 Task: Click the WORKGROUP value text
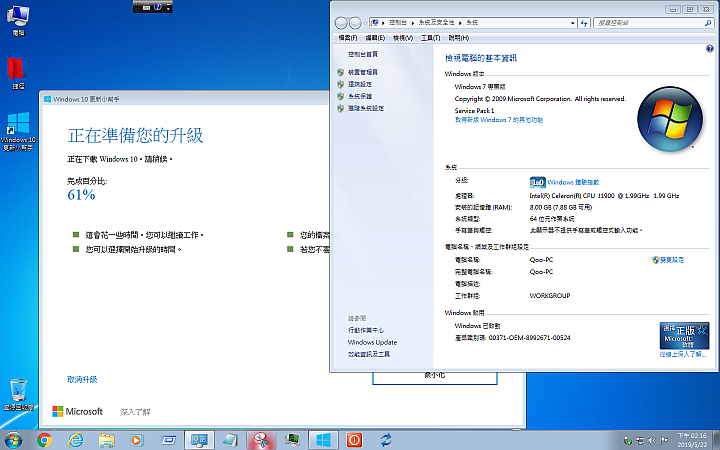pos(550,296)
